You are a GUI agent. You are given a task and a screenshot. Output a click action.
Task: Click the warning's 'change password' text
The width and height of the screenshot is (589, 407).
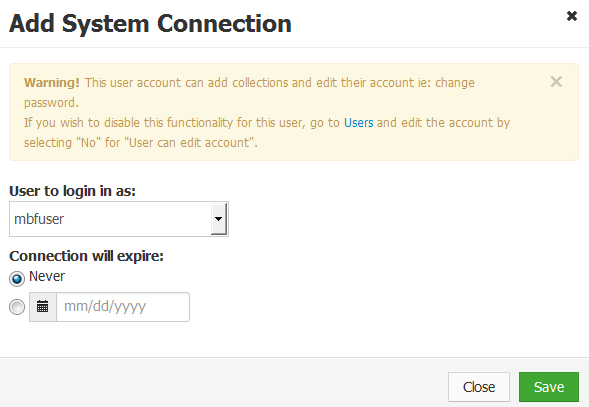tap(455, 83)
